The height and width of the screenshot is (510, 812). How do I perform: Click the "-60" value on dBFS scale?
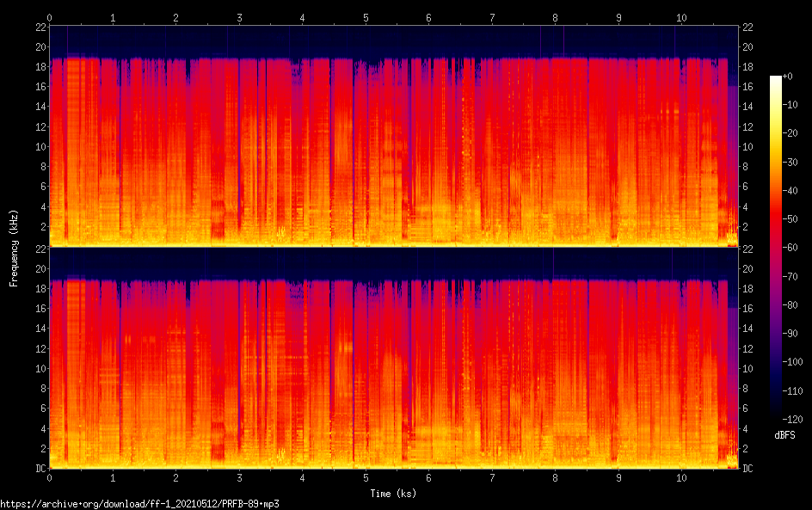790,248
